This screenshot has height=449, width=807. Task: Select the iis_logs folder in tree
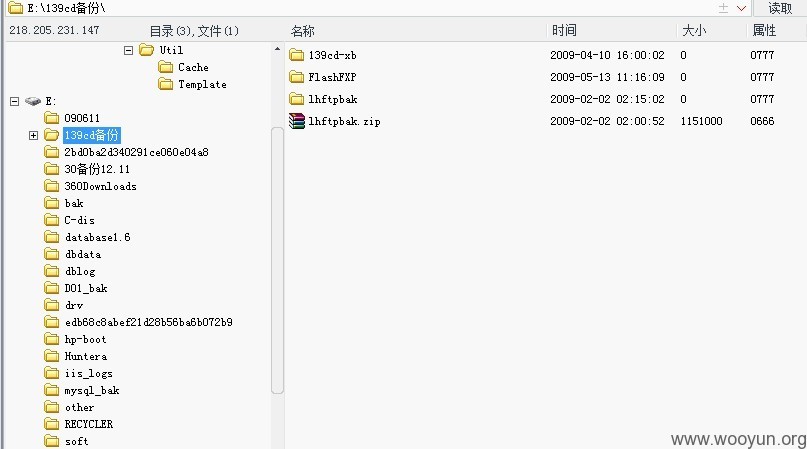pyautogui.click(x=89, y=373)
